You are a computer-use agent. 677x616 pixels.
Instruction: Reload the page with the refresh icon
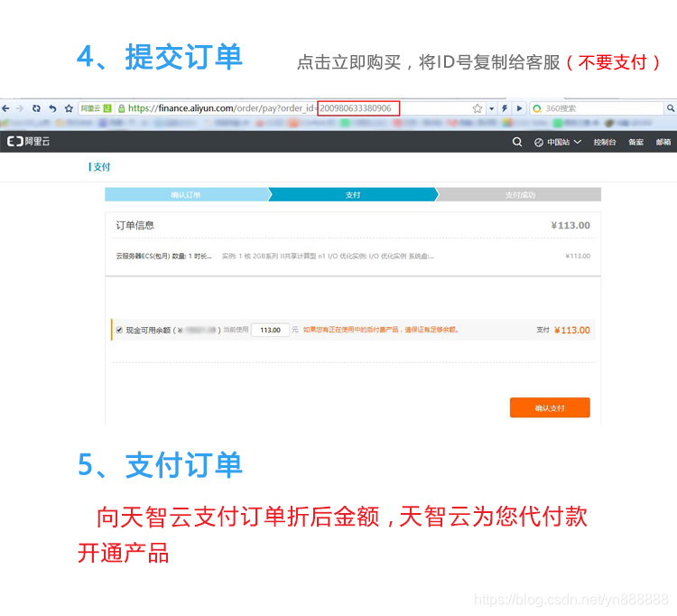coord(36,108)
